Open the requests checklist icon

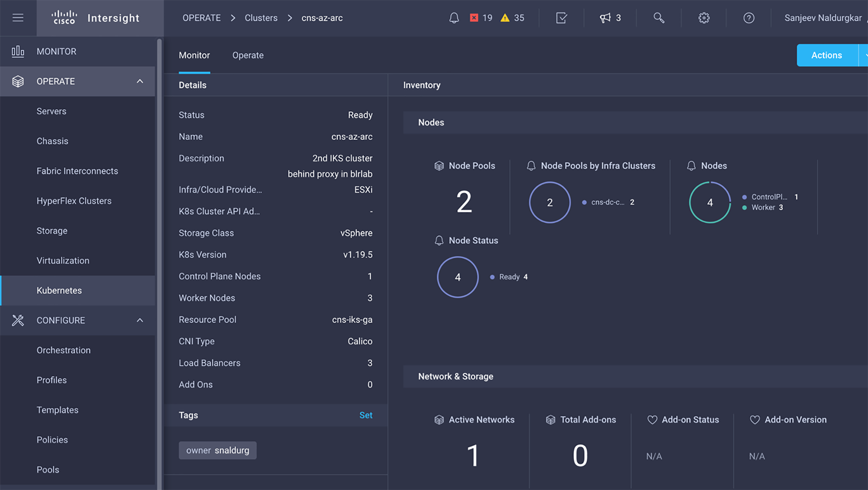tap(561, 18)
